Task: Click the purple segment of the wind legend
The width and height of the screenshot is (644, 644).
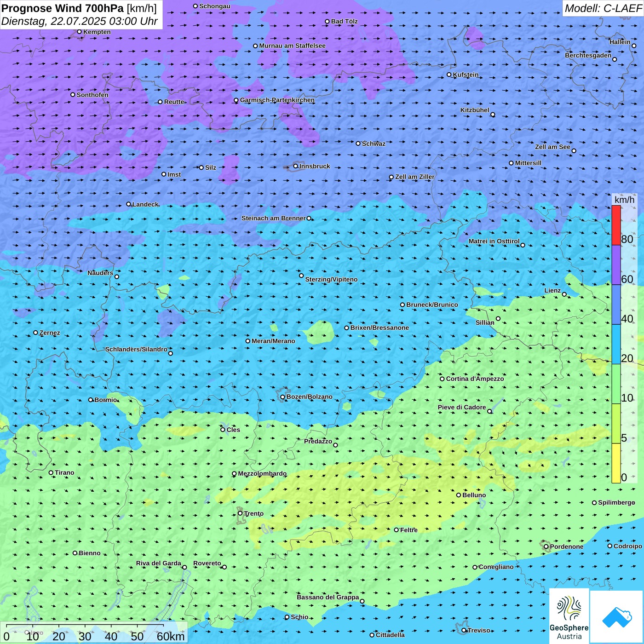Action: pyautogui.click(x=616, y=265)
